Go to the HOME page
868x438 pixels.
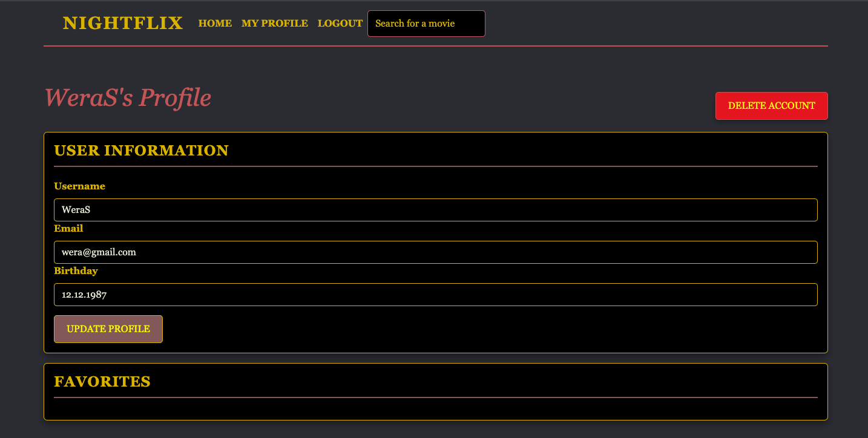[x=215, y=24]
